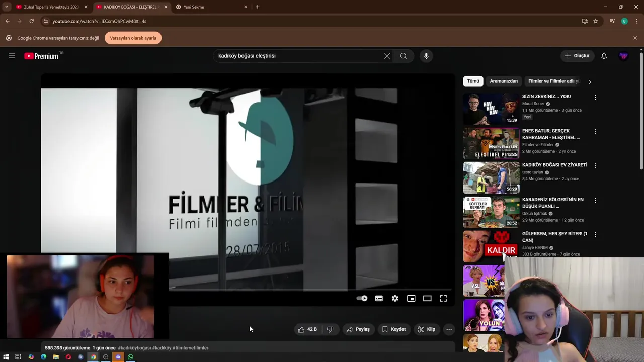Open options for ENES BATUR video
Viewport: 644px width, 362px height.
(595, 132)
